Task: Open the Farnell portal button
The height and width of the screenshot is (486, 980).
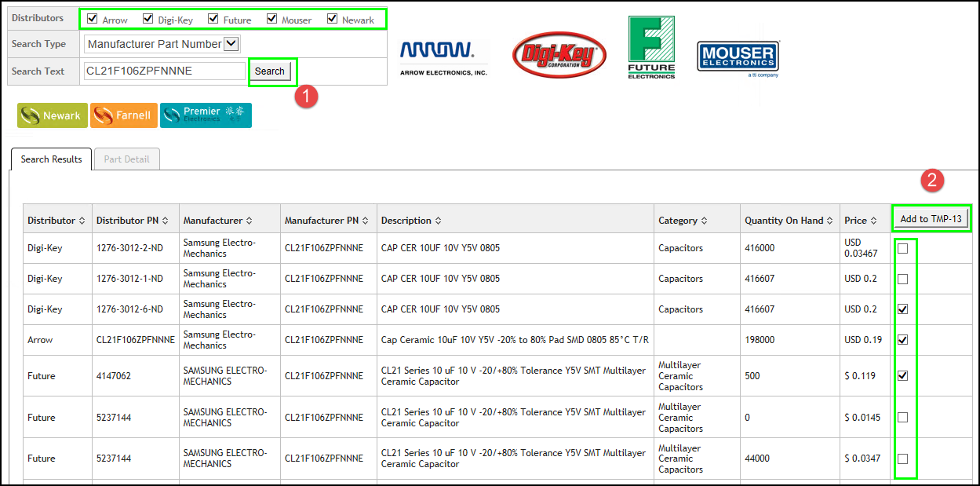Action: (123, 115)
